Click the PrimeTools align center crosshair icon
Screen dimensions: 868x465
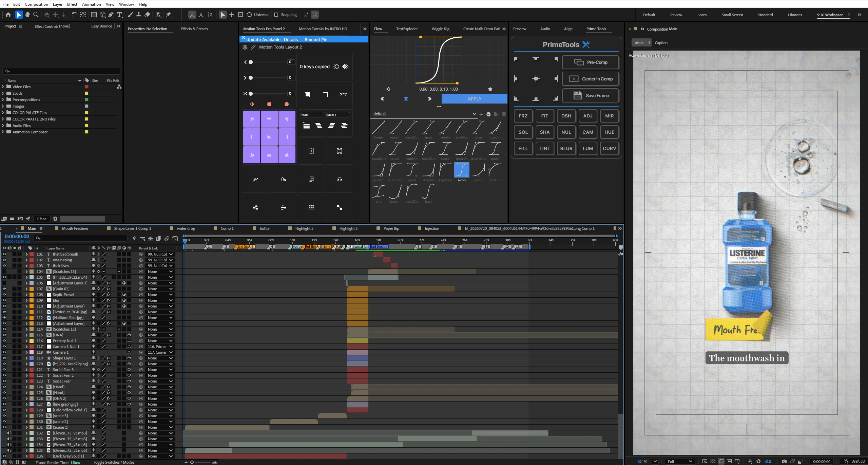536,79
